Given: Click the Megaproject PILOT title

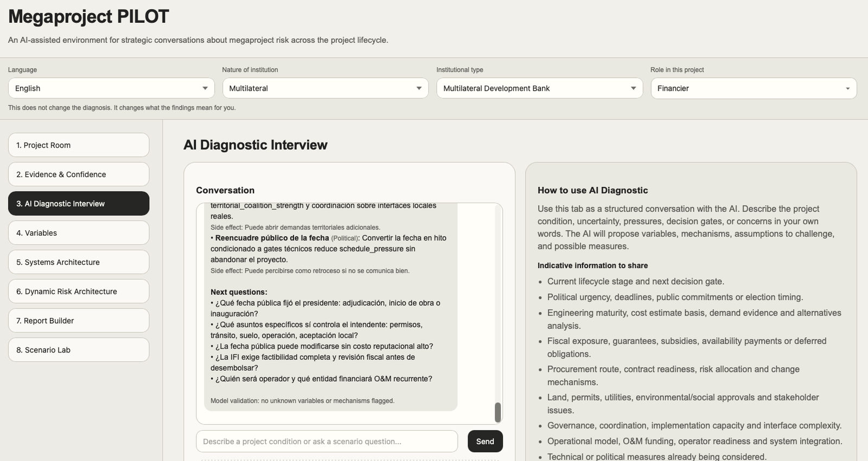Looking at the screenshot, I should [x=88, y=17].
